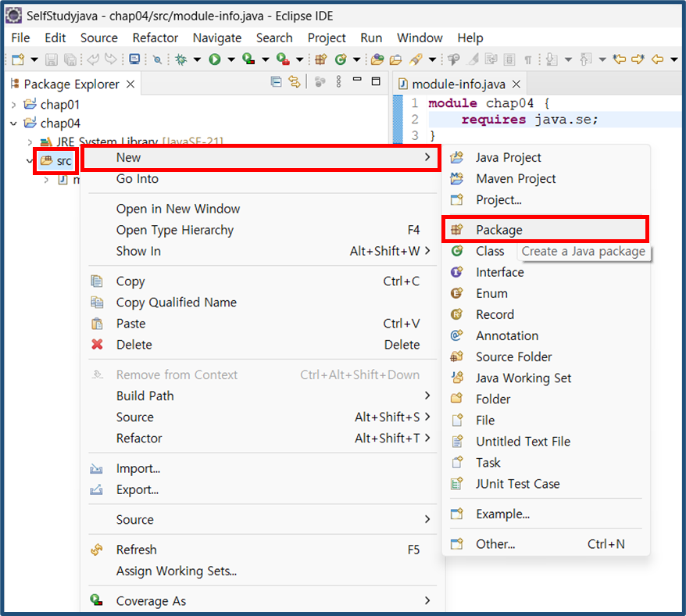
Task: Minimize the Package Explorer view
Action: point(357,79)
